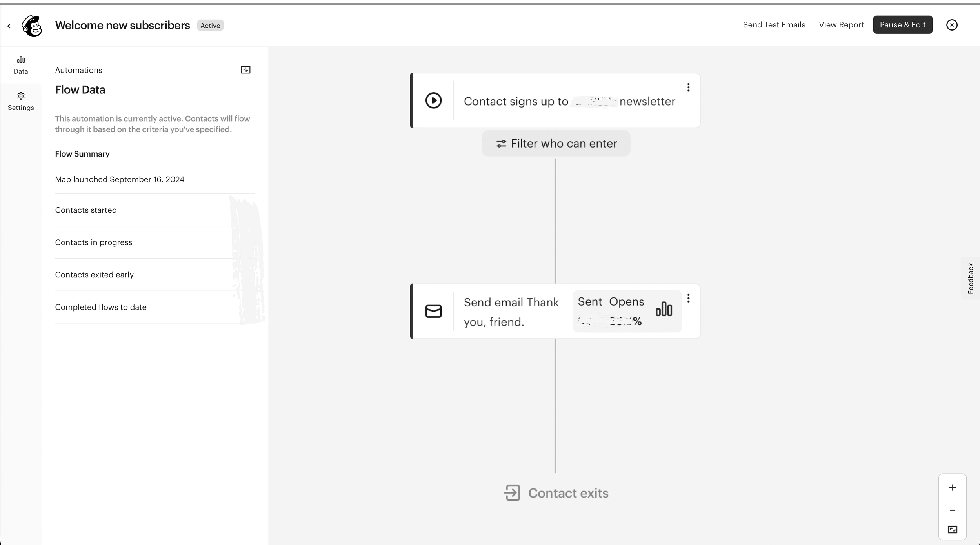Open options menu for signup trigger step
The width and height of the screenshot is (980, 545).
click(688, 87)
